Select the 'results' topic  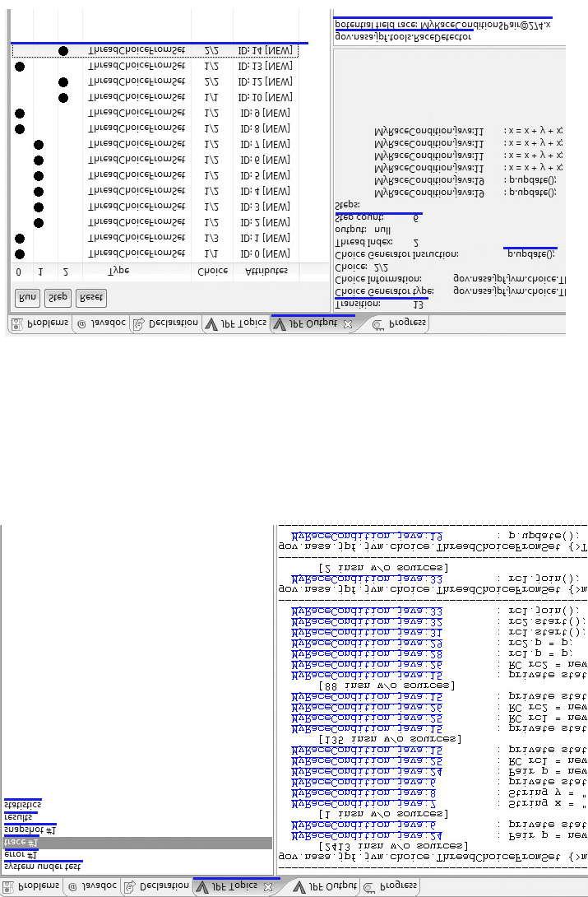(18, 817)
